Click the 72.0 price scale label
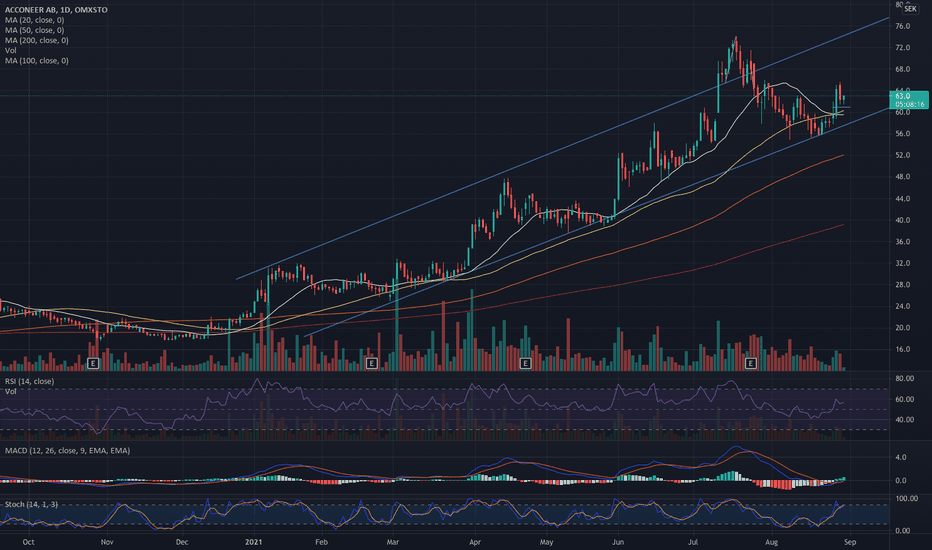932x550 pixels. coord(902,48)
